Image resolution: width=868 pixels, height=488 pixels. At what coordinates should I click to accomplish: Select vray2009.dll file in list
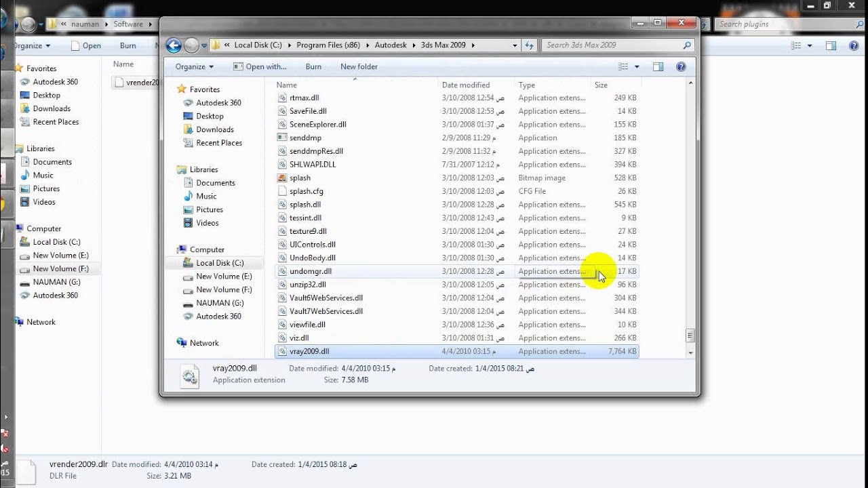(456, 351)
